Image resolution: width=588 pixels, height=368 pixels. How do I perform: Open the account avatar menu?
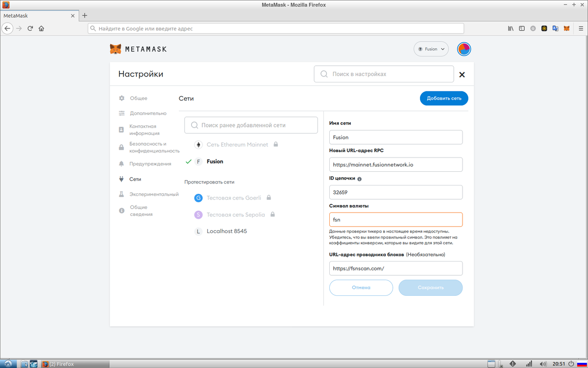tap(464, 49)
